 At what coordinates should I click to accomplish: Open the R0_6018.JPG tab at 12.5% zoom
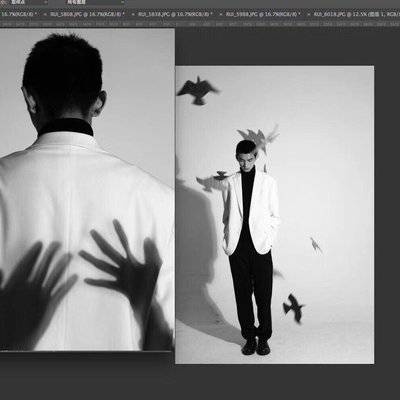coord(357,14)
